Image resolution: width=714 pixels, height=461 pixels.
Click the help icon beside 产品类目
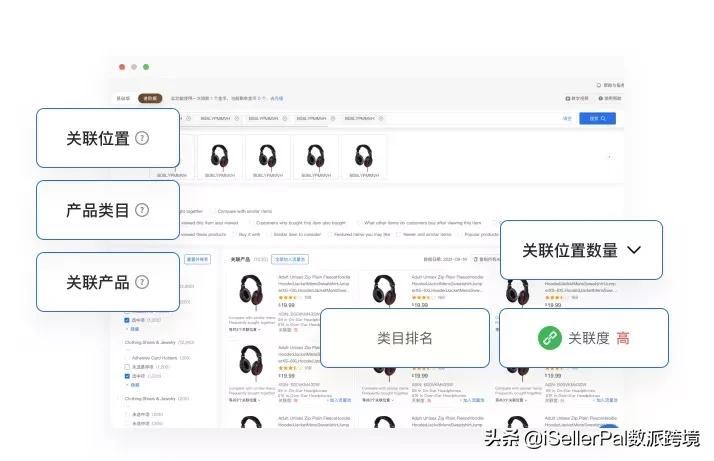[142, 210]
